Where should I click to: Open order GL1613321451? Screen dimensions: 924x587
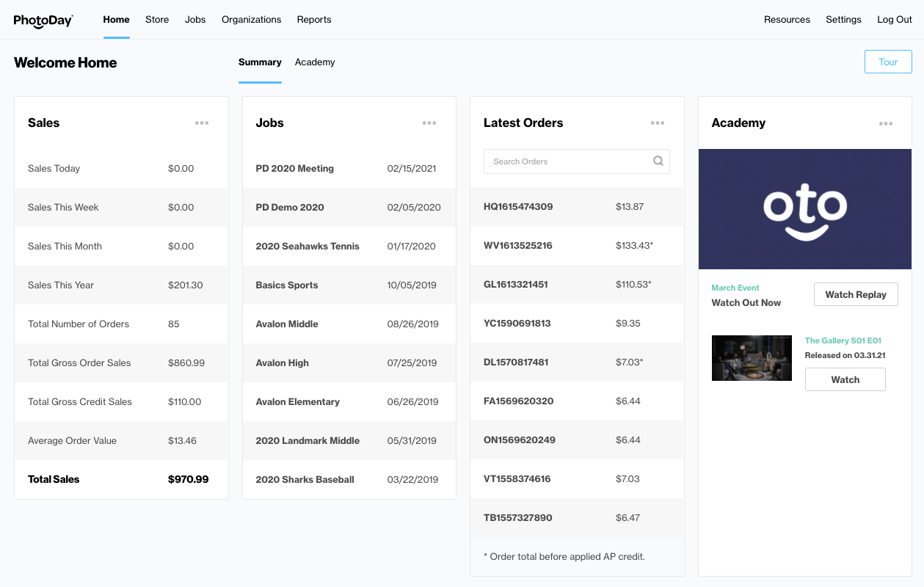[516, 284]
